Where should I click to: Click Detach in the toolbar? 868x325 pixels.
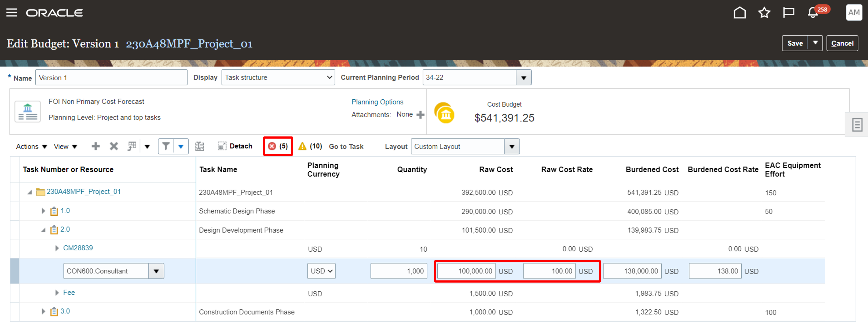pos(235,146)
